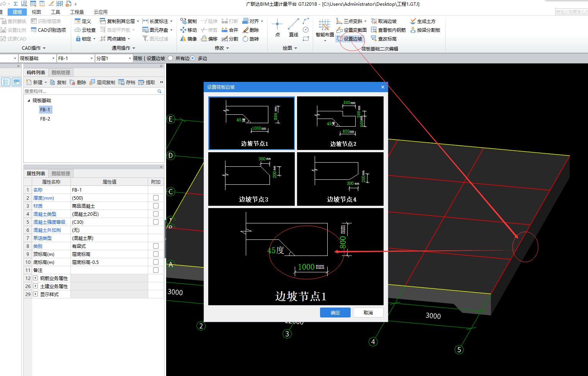This screenshot has width=588, height=376.
Task: Check the 附加 box for 混凝土类型
Action: point(156,214)
